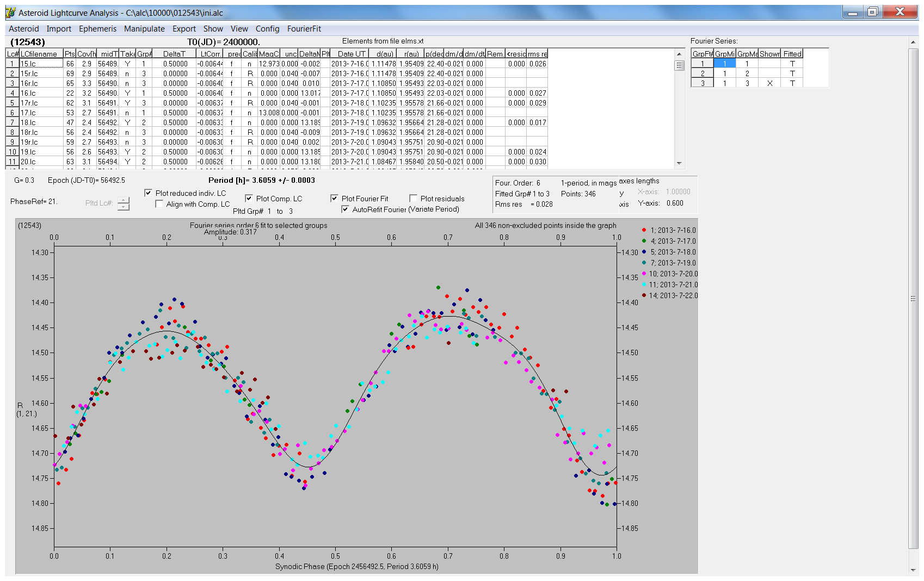Open the Asteroid menu
This screenshot has width=924, height=581.
coord(24,29)
